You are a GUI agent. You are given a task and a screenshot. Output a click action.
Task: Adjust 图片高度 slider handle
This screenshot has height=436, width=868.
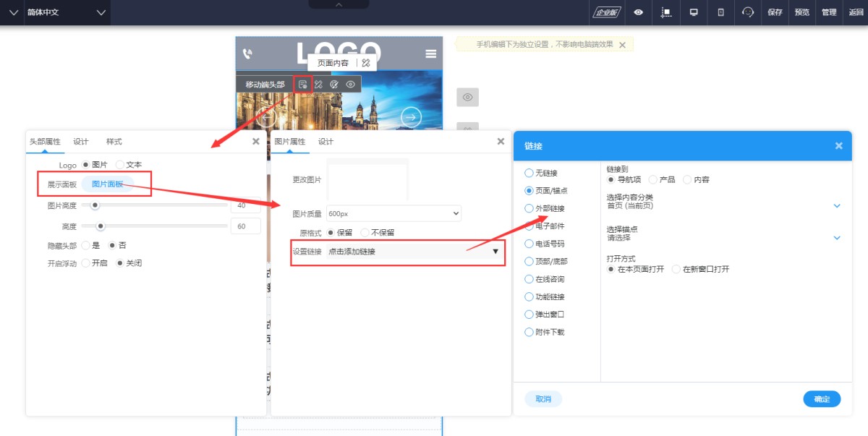point(94,205)
